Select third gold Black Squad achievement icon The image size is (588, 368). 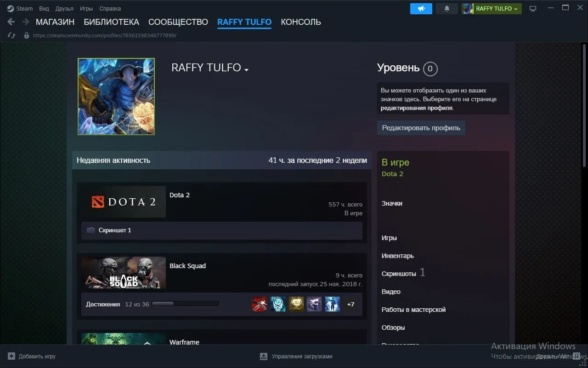point(296,304)
